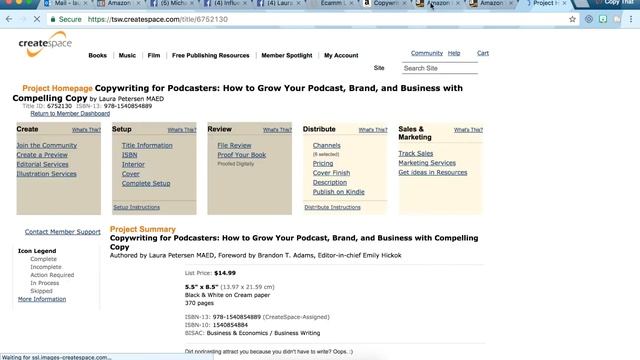640x360 pixels.
Task: Bookmark this page with the star
Action: (x=572, y=19)
